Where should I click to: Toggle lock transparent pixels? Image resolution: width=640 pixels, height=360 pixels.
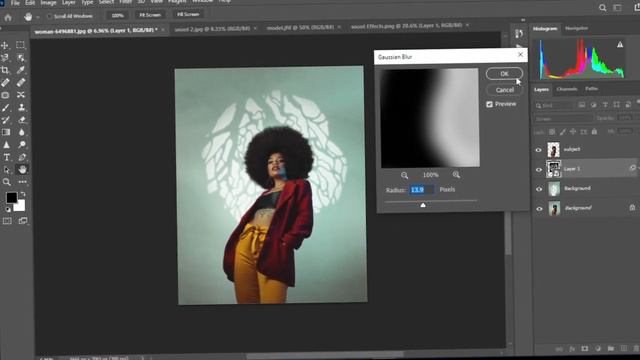click(x=552, y=132)
